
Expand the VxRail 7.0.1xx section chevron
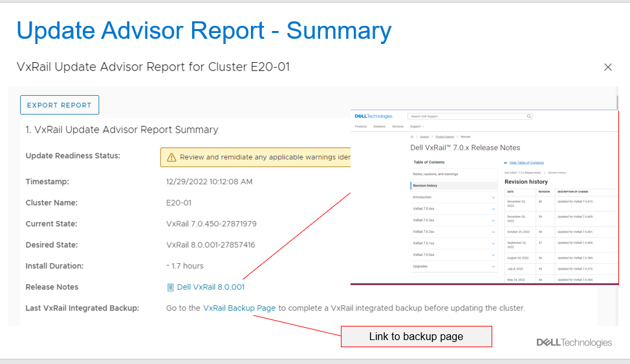point(494,244)
